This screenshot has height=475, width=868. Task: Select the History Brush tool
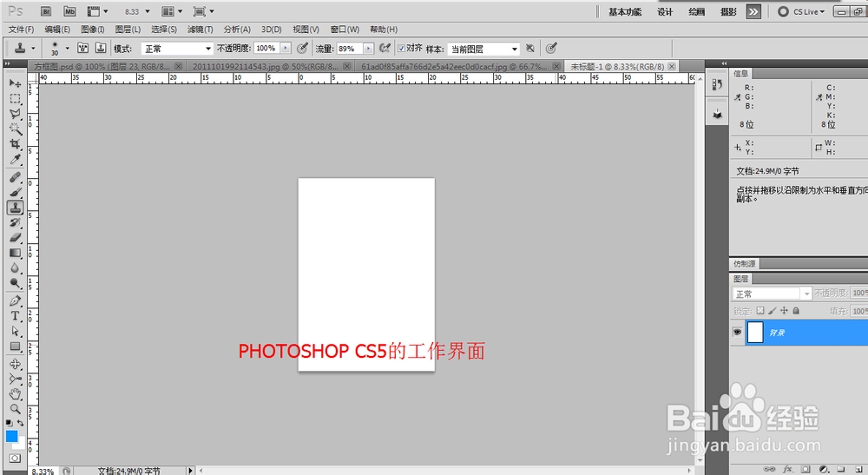pyautogui.click(x=15, y=222)
